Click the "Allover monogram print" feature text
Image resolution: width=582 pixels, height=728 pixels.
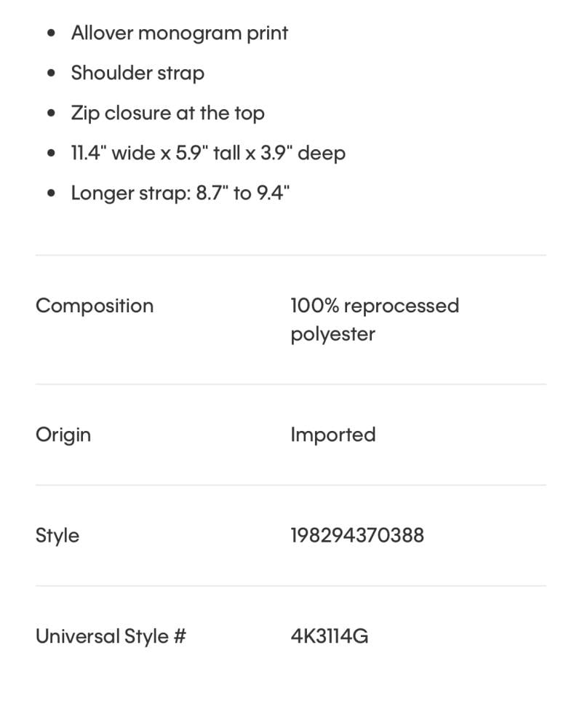click(179, 33)
